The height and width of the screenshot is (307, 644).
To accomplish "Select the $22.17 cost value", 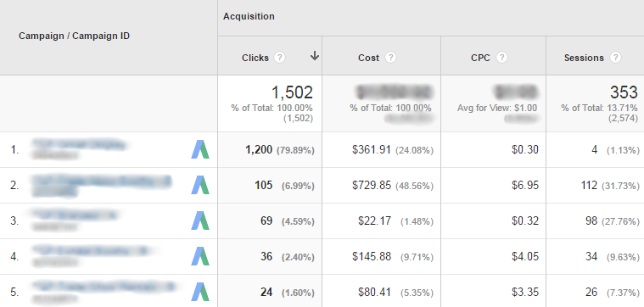I will 374,220.
